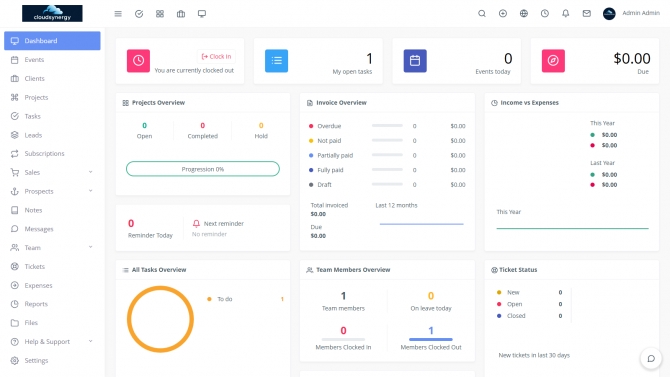
Task: Click the Admin Admin avatar picture
Action: pyautogui.click(x=609, y=14)
